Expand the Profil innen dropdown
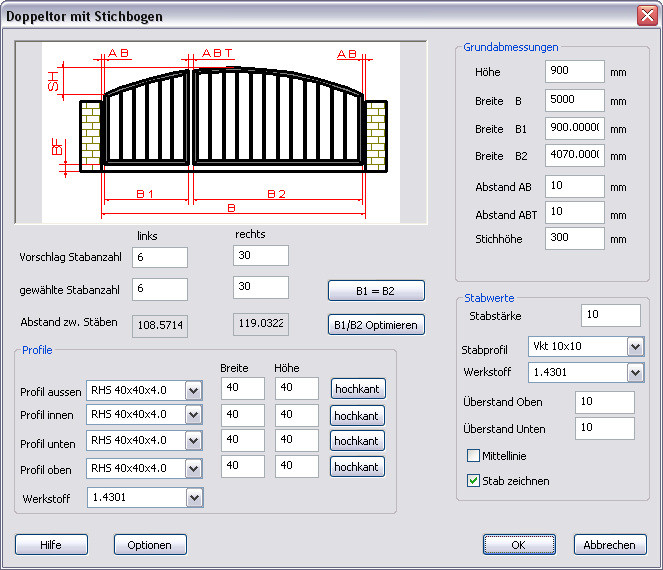This screenshot has height=570, width=663. (x=194, y=415)
